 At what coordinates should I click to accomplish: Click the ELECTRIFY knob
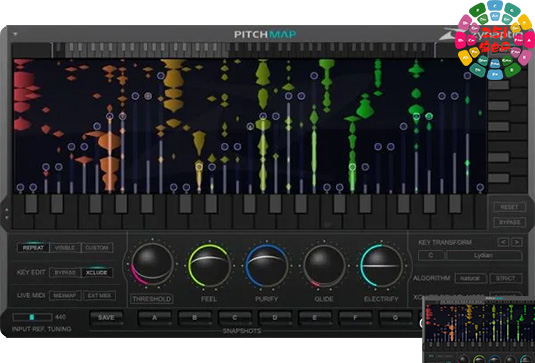point(381,265)
